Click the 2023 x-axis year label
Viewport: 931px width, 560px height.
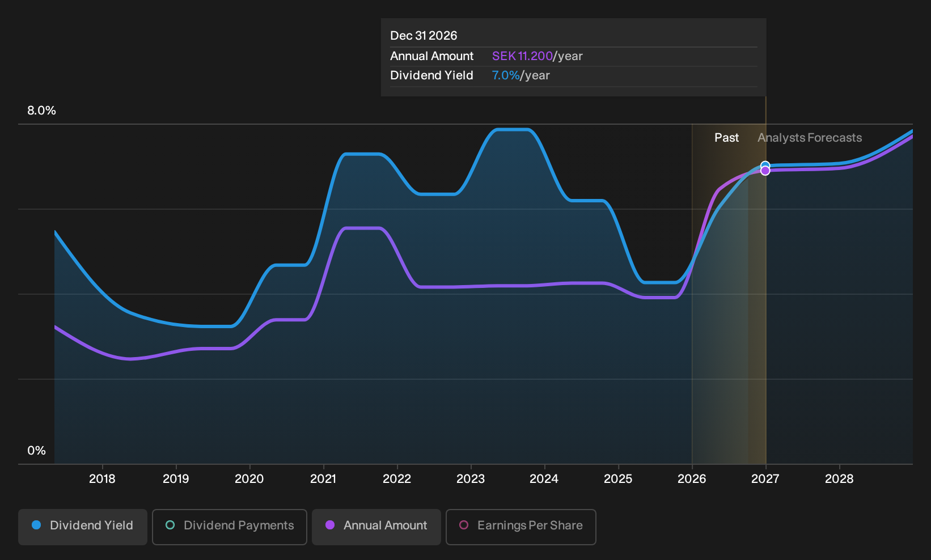coord(471,479)
